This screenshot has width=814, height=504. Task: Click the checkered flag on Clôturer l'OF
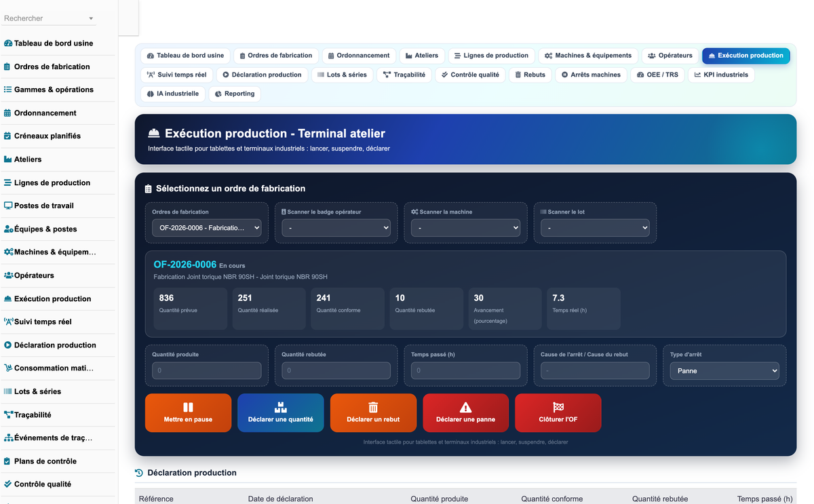click(x=558, y=407)
